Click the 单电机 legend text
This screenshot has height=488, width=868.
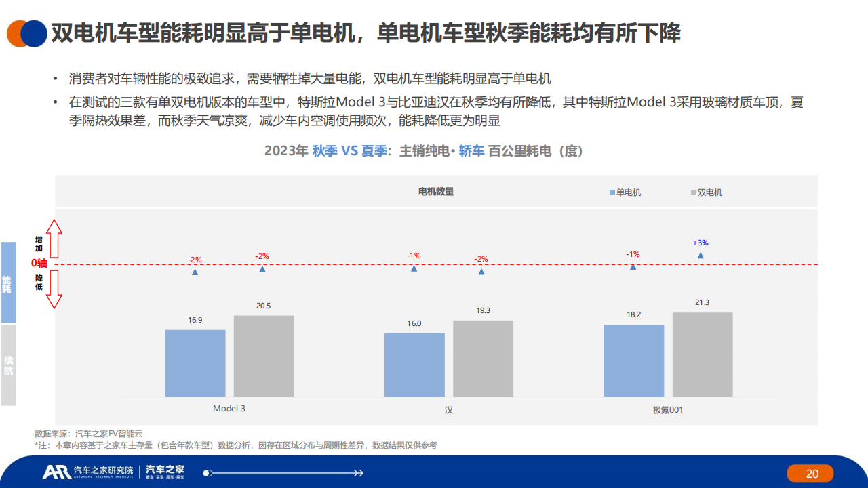tap(629, 192)
